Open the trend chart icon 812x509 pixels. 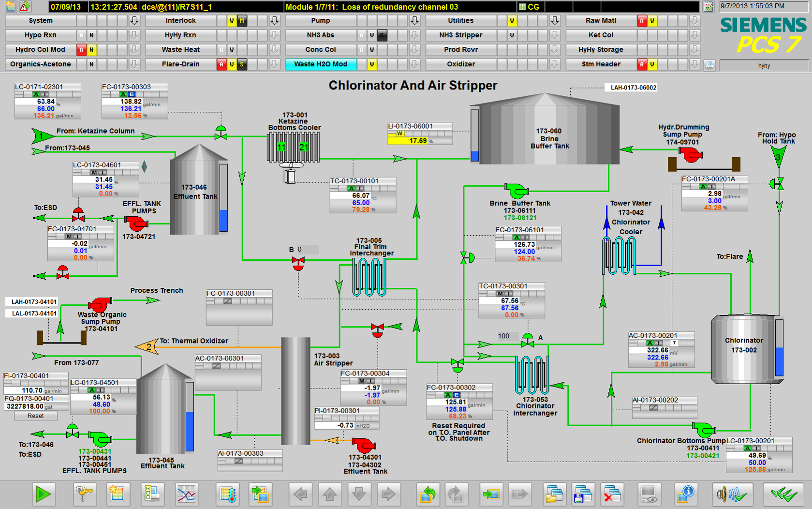point(186,494)
